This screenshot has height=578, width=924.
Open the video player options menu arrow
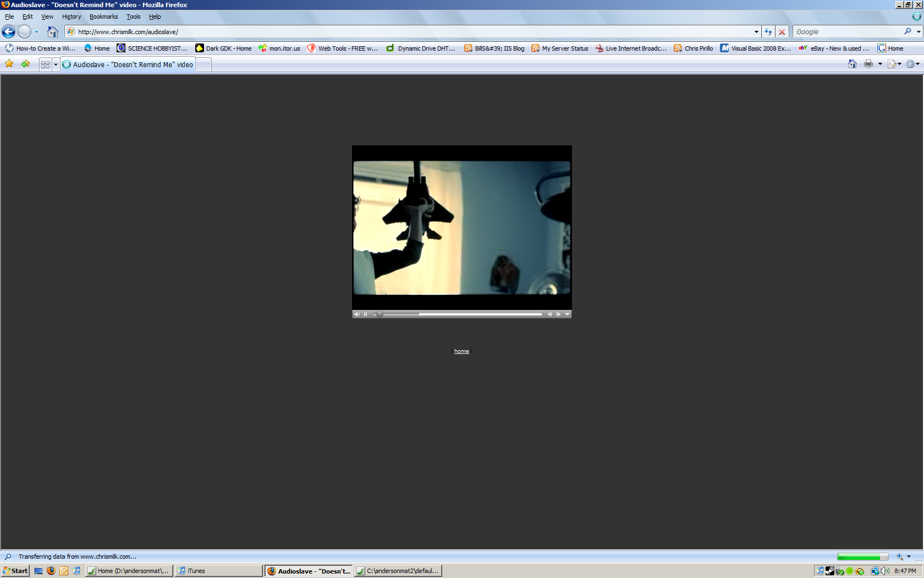coord(567,314)
